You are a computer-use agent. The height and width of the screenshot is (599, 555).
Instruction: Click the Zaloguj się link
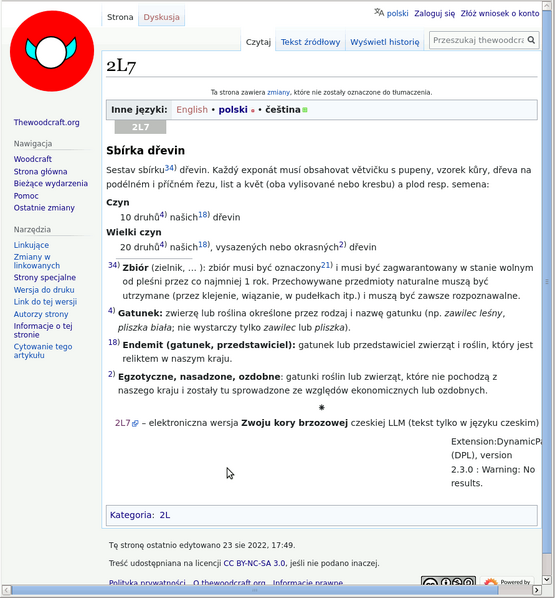[435, 13]
